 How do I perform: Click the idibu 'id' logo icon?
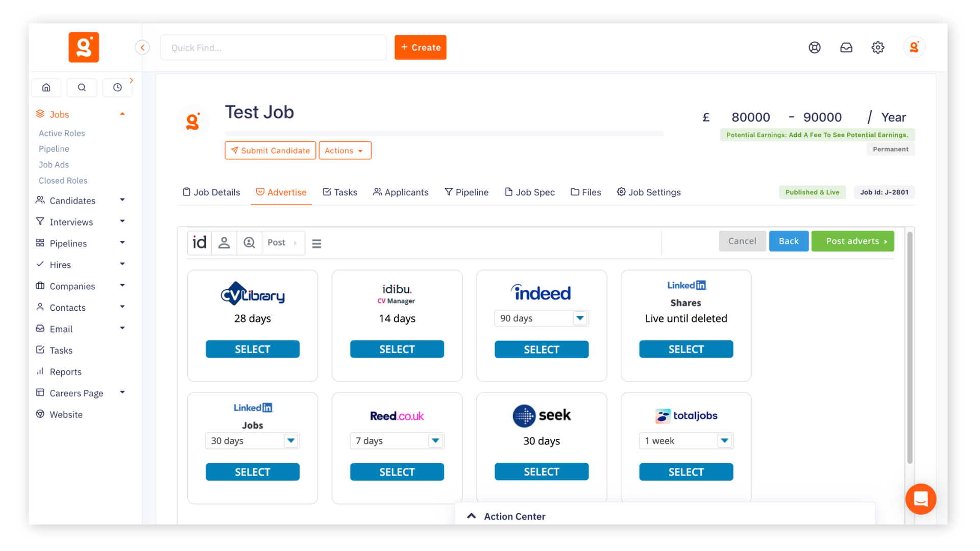coord(200,242)
